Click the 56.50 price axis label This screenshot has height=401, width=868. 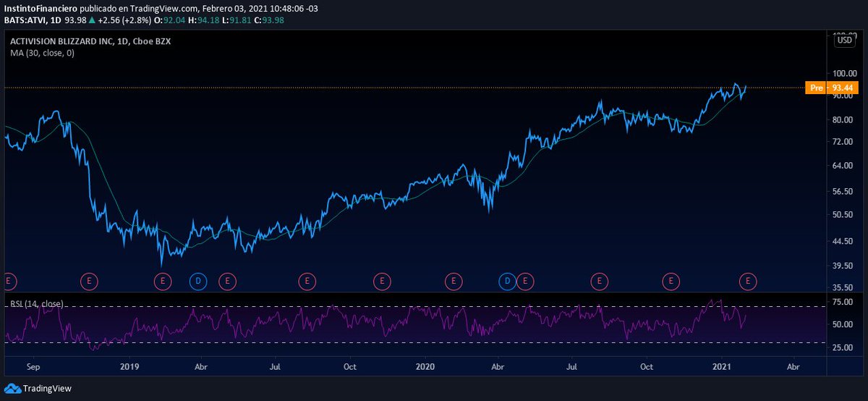(x=843, y=191)
